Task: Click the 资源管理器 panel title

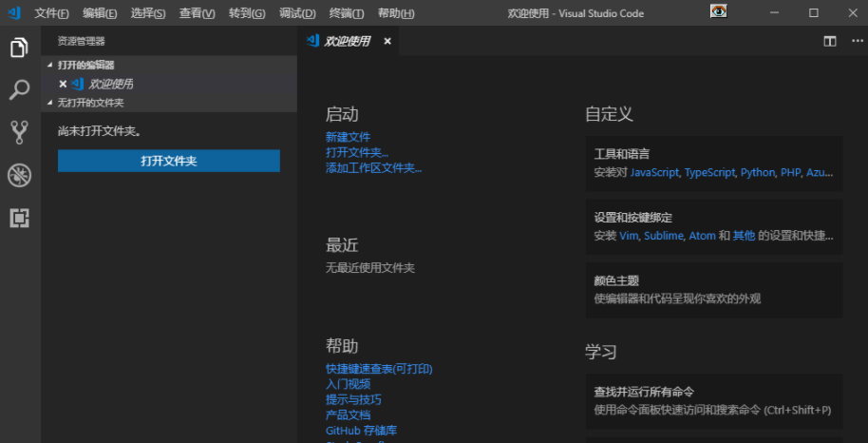Action: [82, 41]
